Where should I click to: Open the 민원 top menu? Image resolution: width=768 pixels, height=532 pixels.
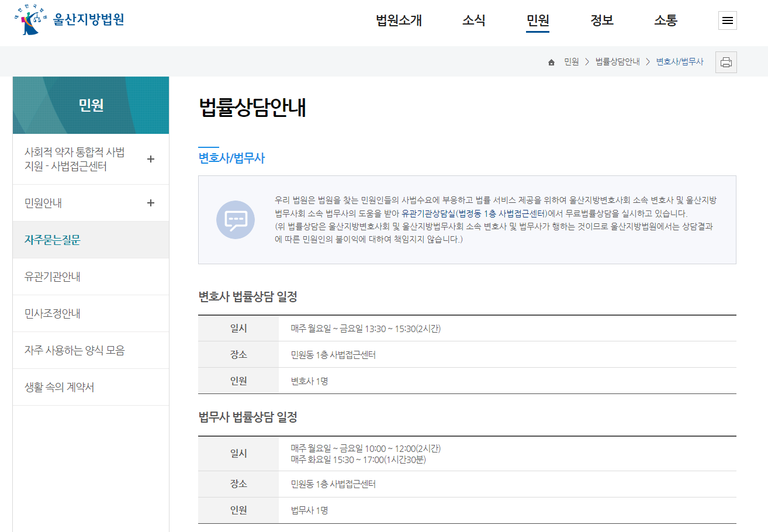pos(538,20)
